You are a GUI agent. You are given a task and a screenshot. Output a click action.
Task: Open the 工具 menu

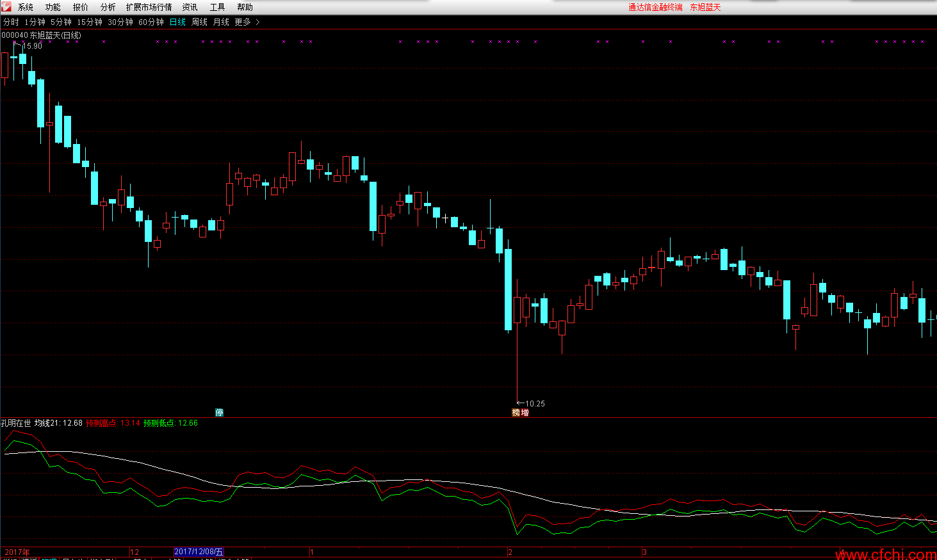217,7
